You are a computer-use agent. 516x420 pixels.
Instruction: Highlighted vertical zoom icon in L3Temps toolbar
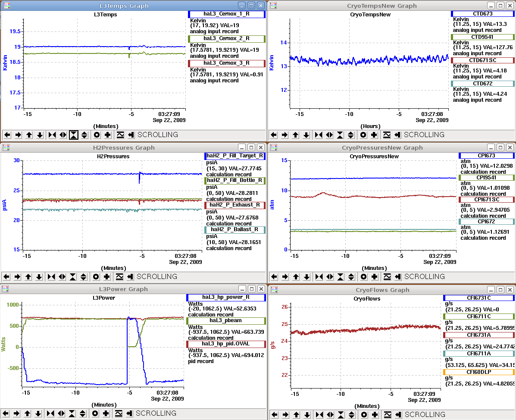[74, 135]
